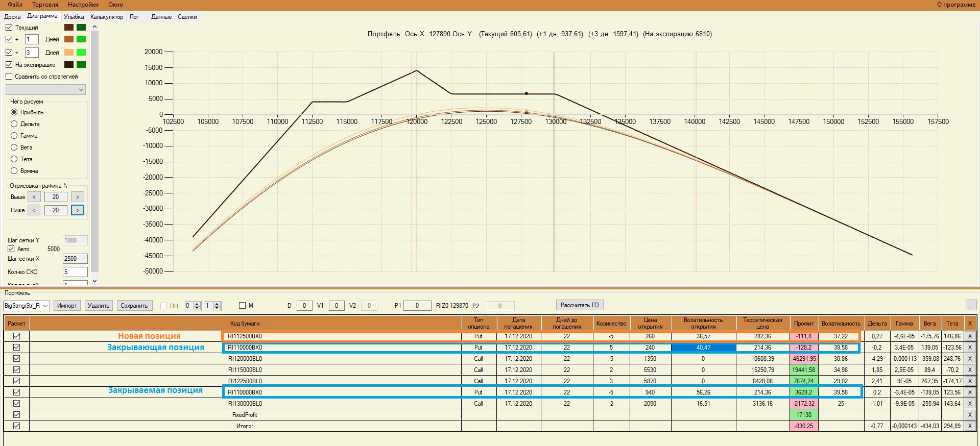Collapse the portfolio panel with the underscore button
980x446 pixels.
click(971, 305)
